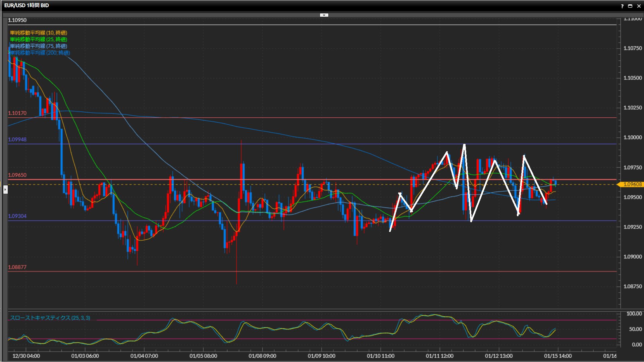
Task: Select the 1.09948 horizontal line label
Action: coord(17,139)
